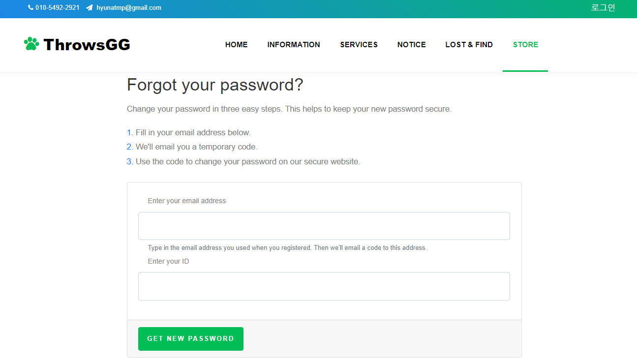Click the paper plane email icon
This screenshot has height=364, width=637.
[x=89, y=8]
